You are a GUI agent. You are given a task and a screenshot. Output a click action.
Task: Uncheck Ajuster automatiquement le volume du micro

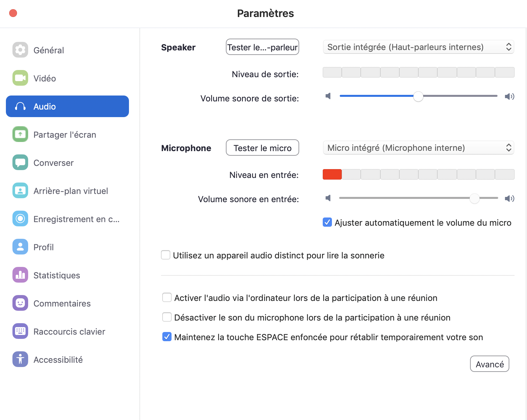(327, 222)
